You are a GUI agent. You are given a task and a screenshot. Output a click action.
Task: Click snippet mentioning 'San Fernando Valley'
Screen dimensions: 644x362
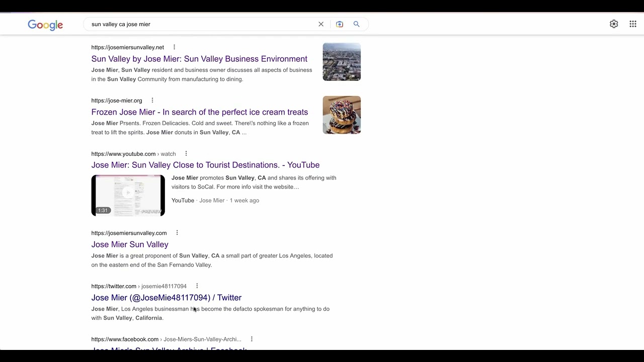(212, 260)
